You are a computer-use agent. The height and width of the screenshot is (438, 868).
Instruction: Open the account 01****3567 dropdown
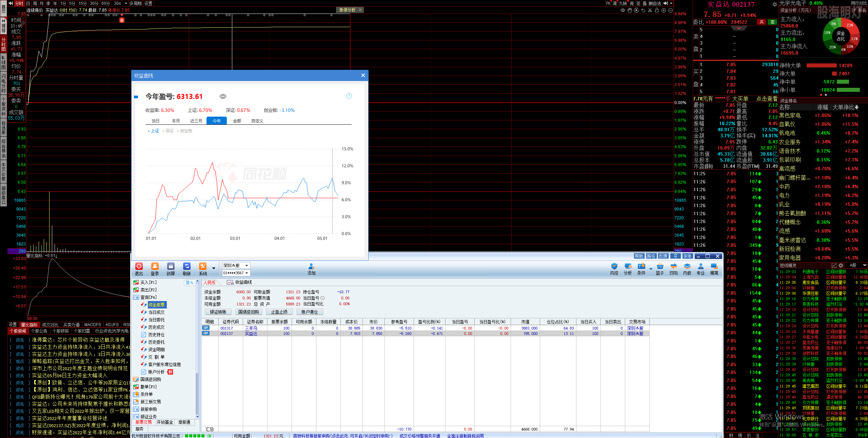(236, 273)
